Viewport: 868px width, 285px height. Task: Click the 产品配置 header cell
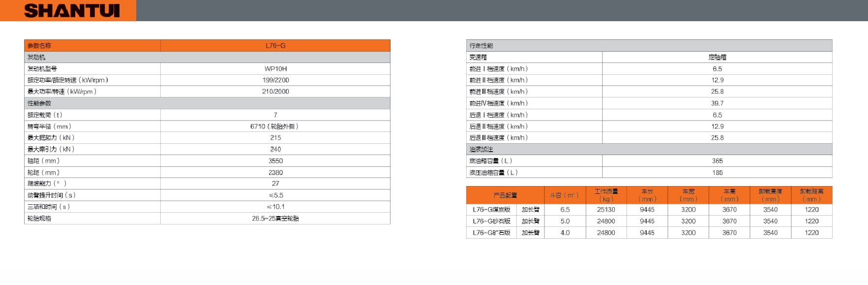point(505,195)
